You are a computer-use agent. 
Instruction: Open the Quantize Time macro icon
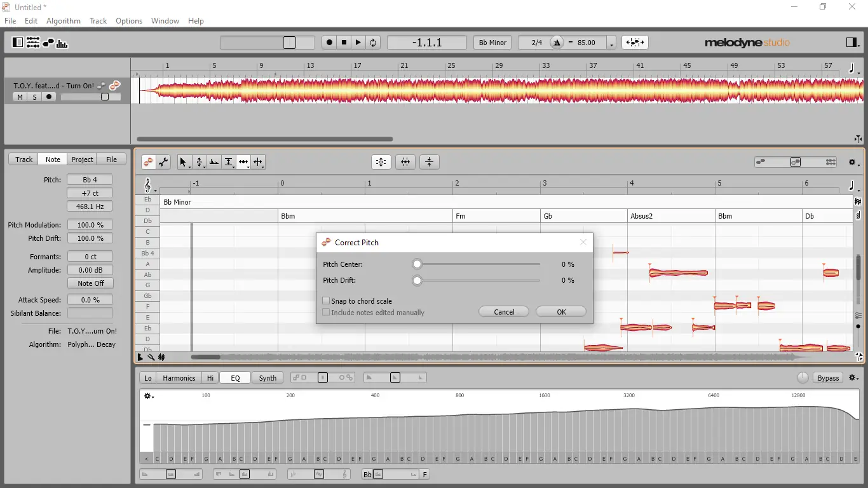point(405,162)
